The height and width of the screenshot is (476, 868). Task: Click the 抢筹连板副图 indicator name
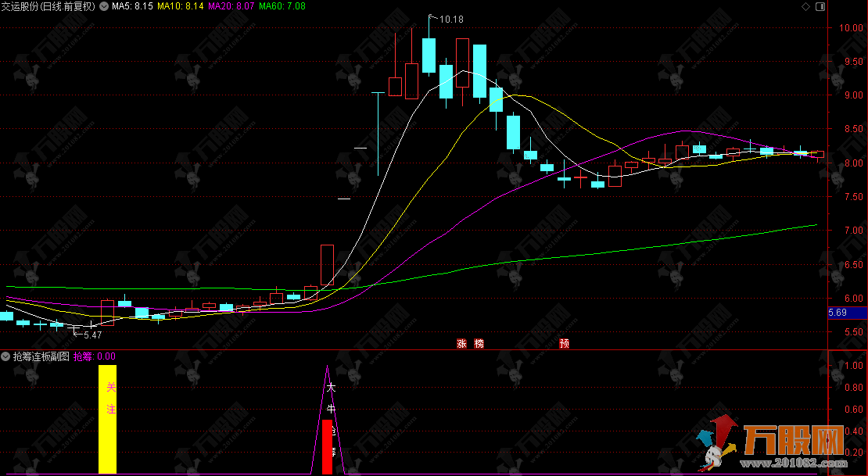[x=41, y=356]
